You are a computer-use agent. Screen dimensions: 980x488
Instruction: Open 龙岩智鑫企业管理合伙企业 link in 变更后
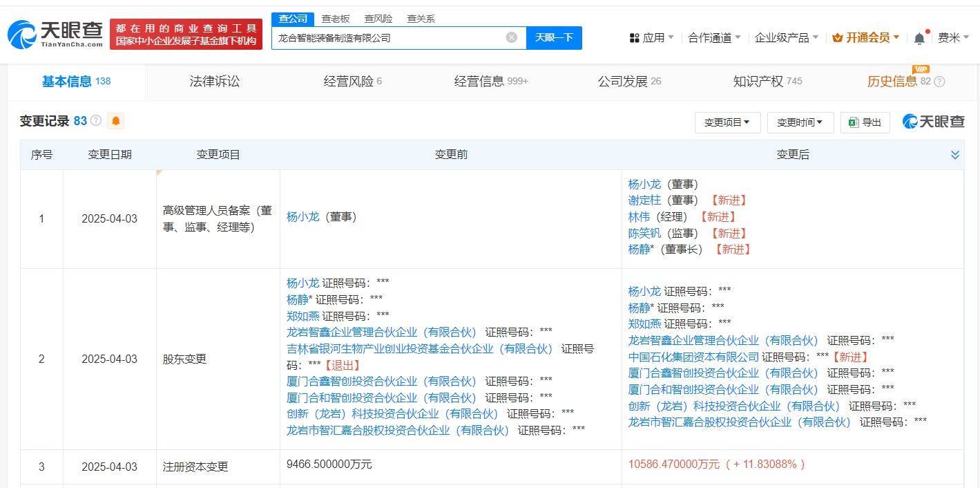(x=723, y=341)
